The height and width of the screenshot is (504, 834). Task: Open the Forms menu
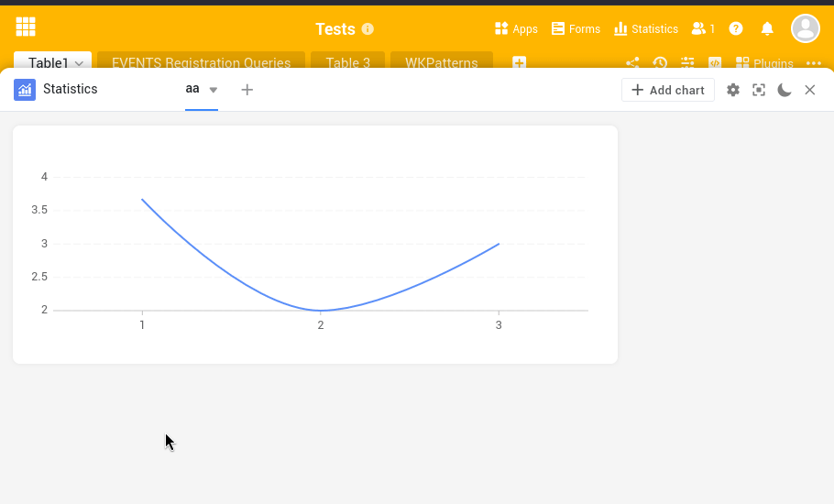point(576,29)
